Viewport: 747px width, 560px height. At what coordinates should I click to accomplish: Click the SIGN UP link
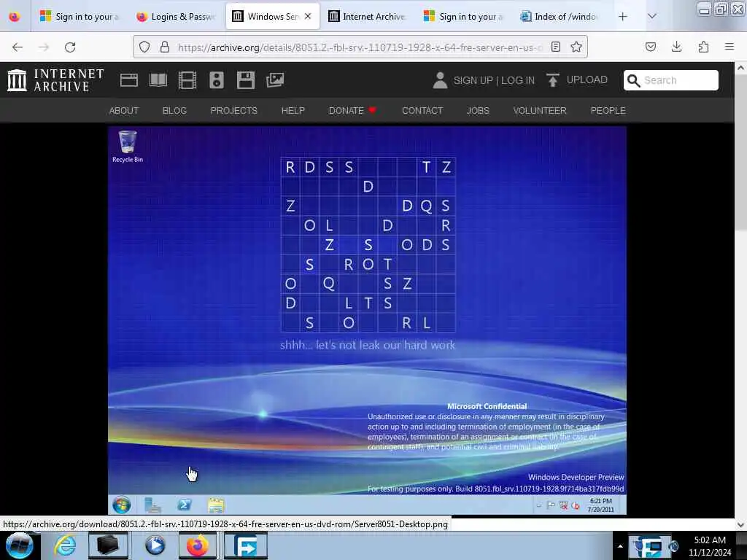tap(473, 80)
